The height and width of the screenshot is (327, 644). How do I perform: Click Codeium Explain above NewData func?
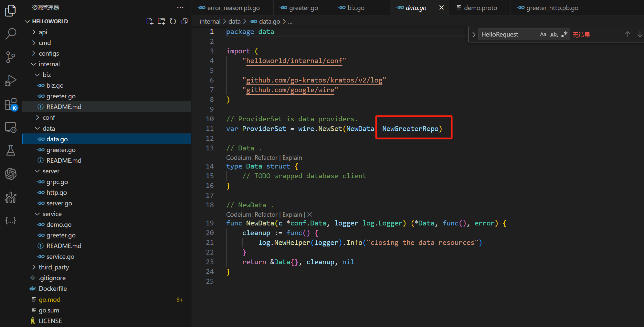(x=292, y=214)
